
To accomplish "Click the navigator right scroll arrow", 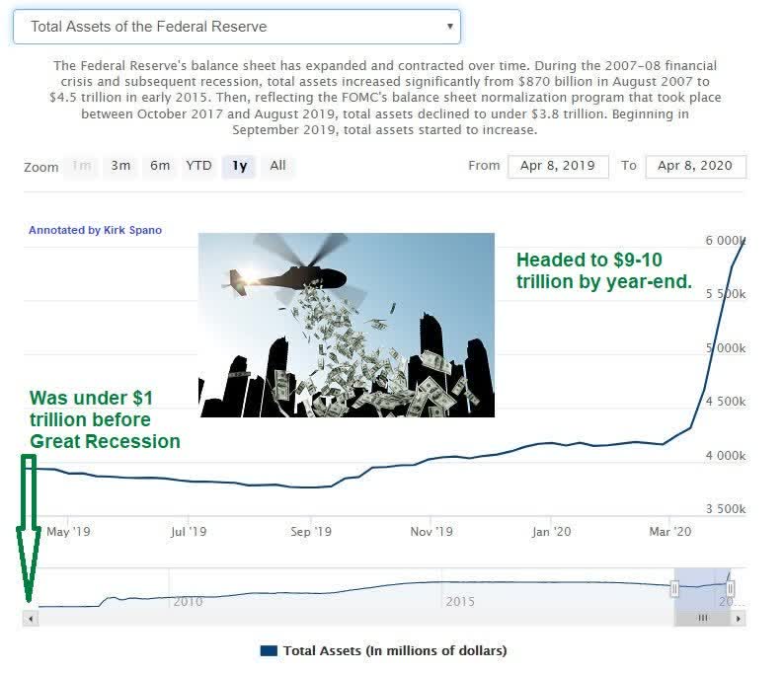I will pyautogui.click(x=738, y=619).
